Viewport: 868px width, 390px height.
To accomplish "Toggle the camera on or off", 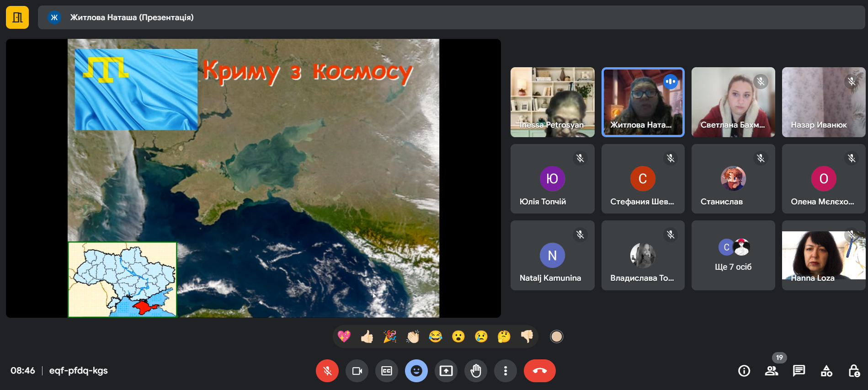I will 357,371.
